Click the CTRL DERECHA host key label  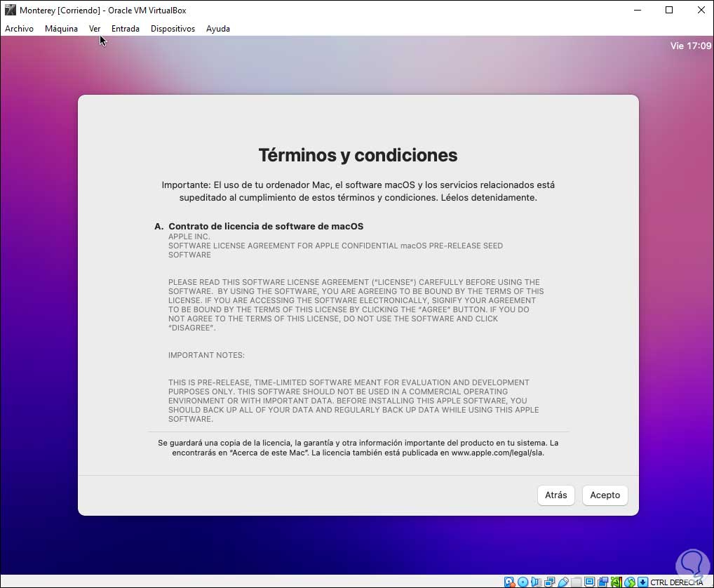point(676,582)
